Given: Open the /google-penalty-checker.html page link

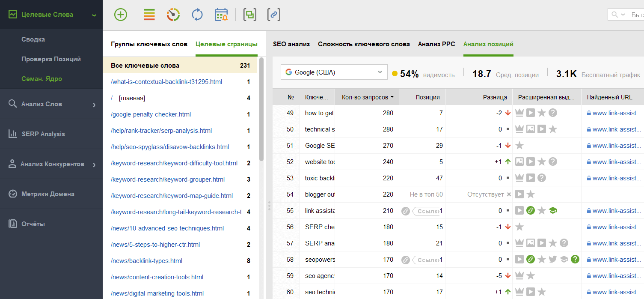Looking at the screenshot, I should pyautogui.click(x=151, y=114).
